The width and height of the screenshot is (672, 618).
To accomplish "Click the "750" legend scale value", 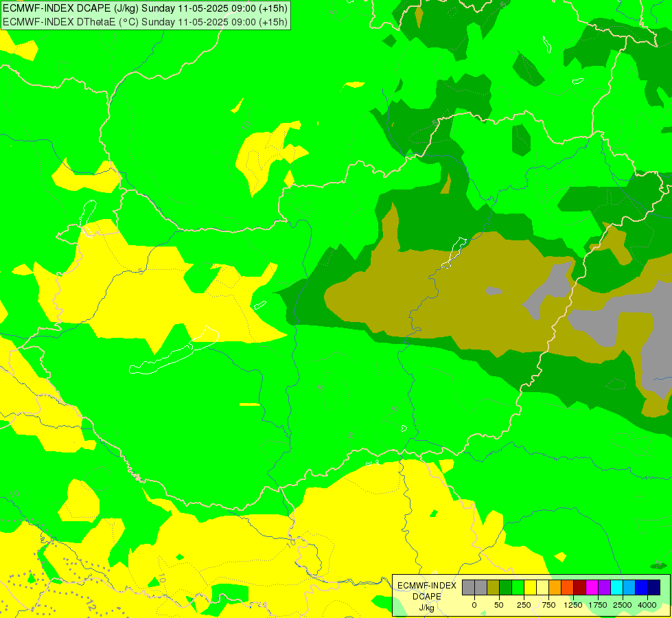I will [x=548, y=605].
